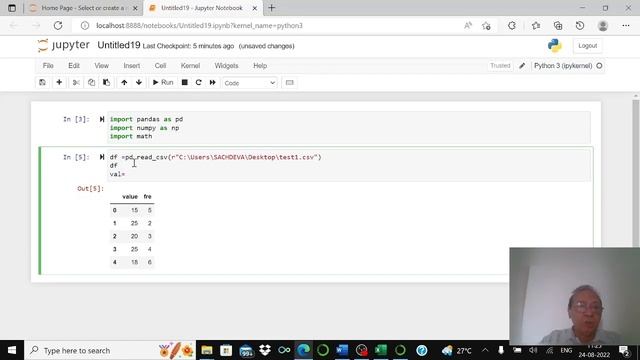The image size is (640, 360).
Task: Click the Read aloud icon in address bar
Action: coord(468,26)
